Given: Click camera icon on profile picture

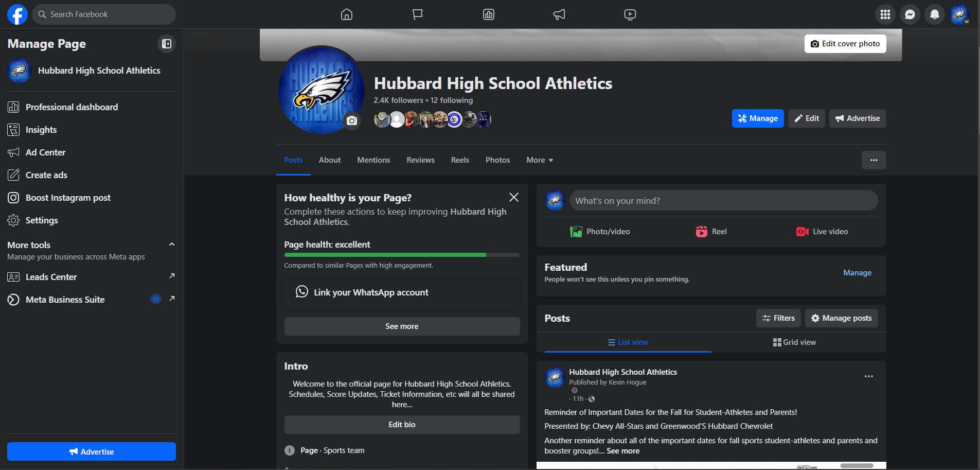Looking at the screenshot, I should point(352,120).
